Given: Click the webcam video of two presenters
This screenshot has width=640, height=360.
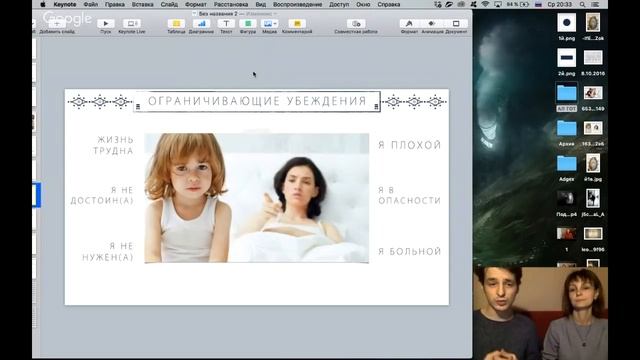Looking at the screenshot, I should 540,313.
